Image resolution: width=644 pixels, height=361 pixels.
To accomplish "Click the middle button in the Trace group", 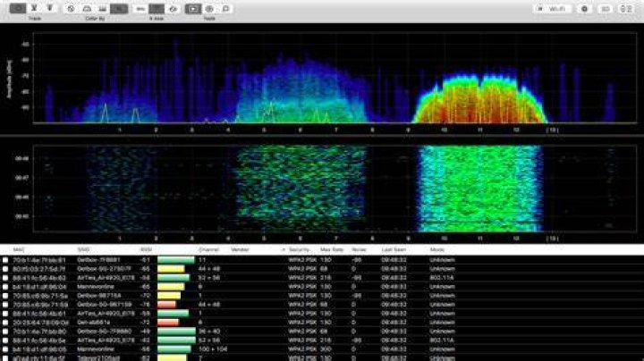I will coord(34,8).
